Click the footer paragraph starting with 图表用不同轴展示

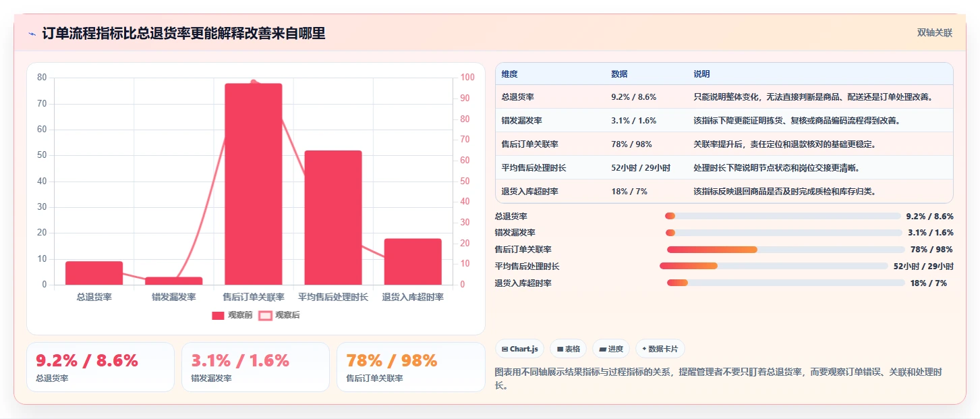(x=718, y=379)
